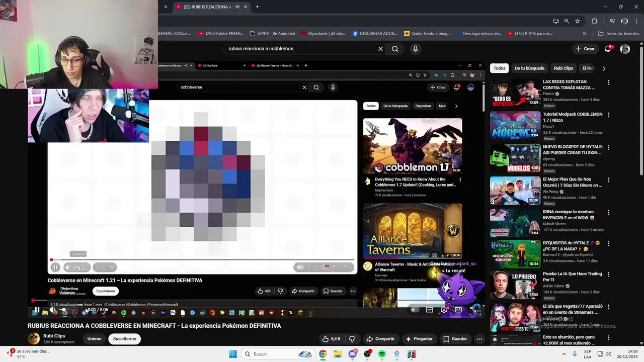
Task: Open GIPHY - Be Animated bookmark
Action: pos(273,34)
